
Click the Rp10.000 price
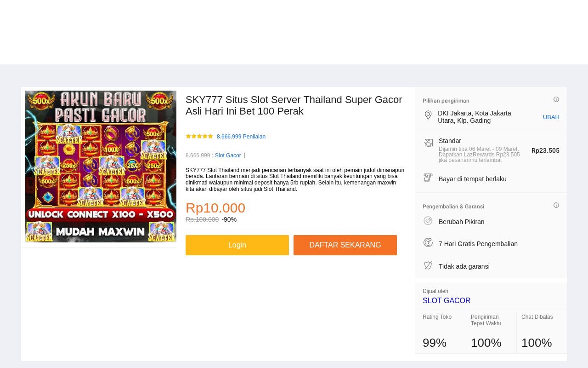pyautogui.click(x=215, y=208)
